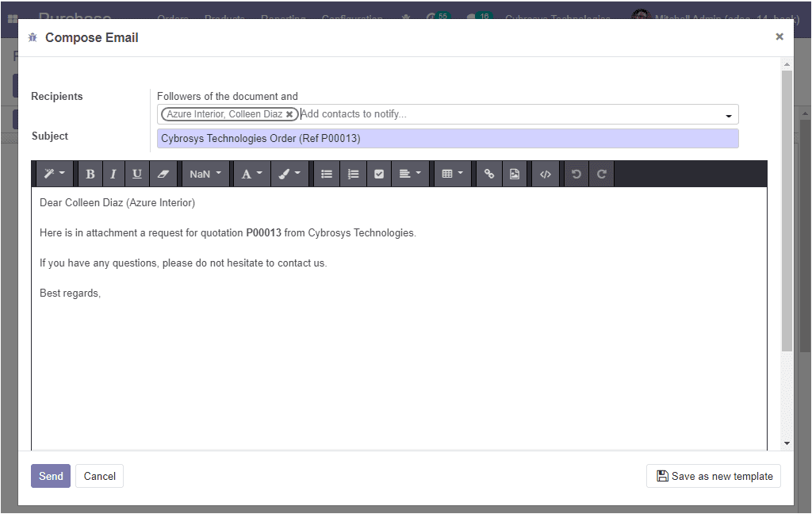
Task: Switch to code view
Action: (x=546, y=174)
